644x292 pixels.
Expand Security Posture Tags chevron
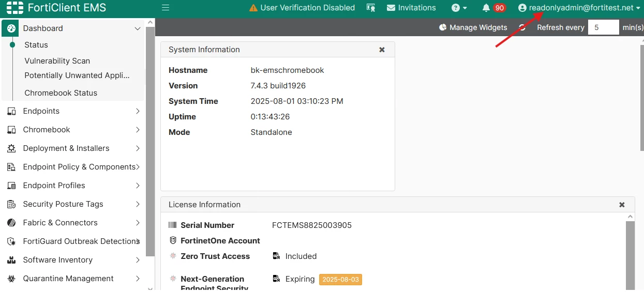[x=138, y=204]
